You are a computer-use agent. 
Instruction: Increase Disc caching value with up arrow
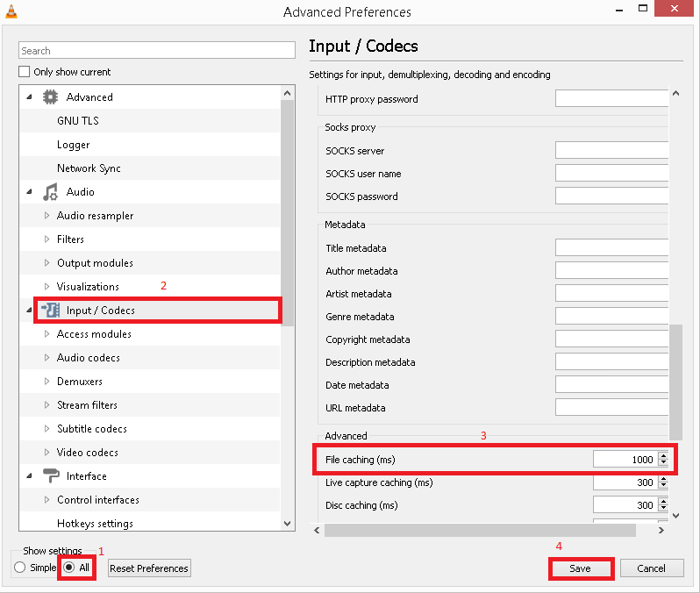click(663, 501)
